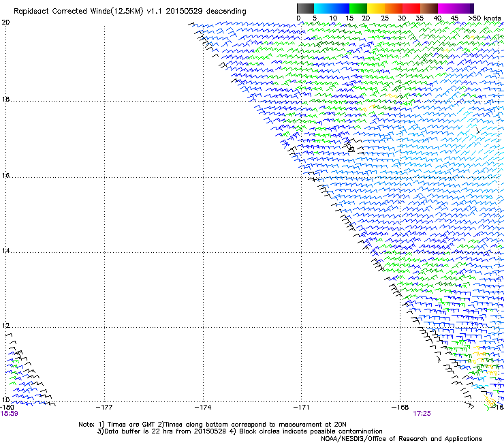Click the purple time stamp '17:25'
This screenshot has width=504, height=443.
tap(422, 414)
